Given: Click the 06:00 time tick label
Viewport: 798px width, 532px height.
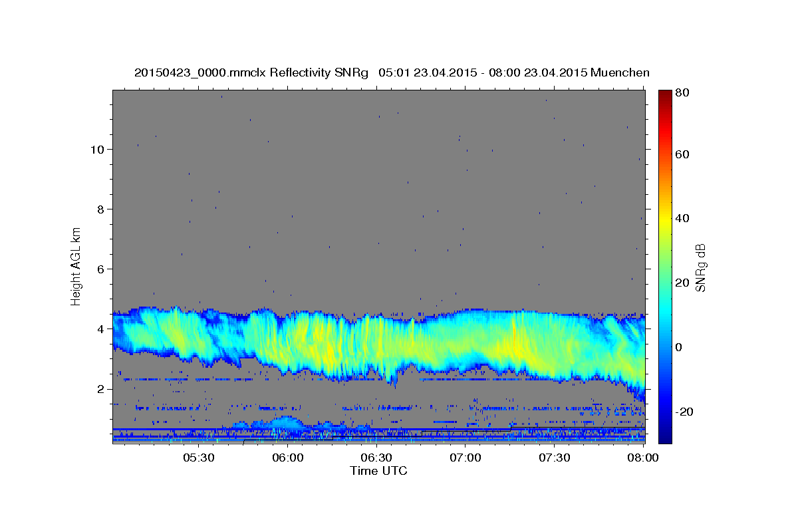Looking at the screenshot, I should click(x=288, y=458).
